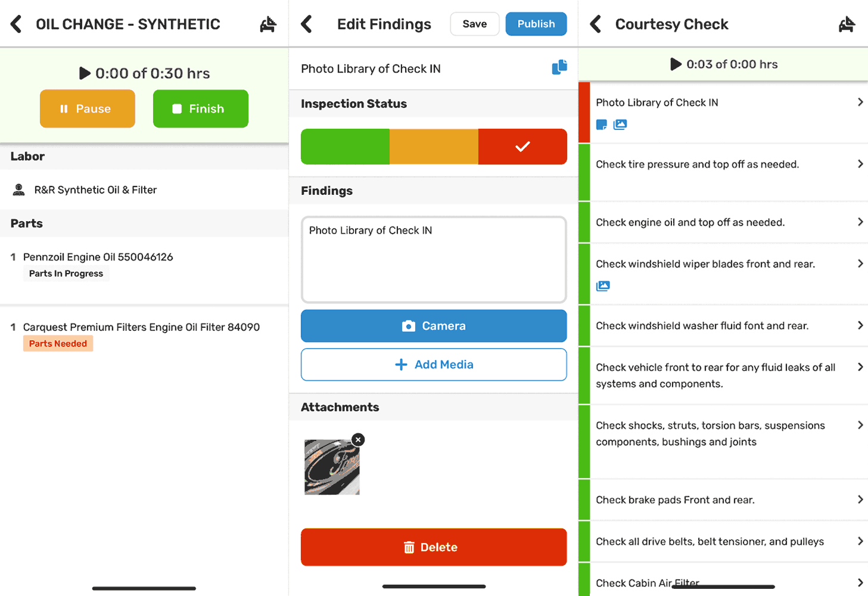
Task: Expand the Check brake pads Front and rear item
Action: pyautogui.click(x=860, y=499)
